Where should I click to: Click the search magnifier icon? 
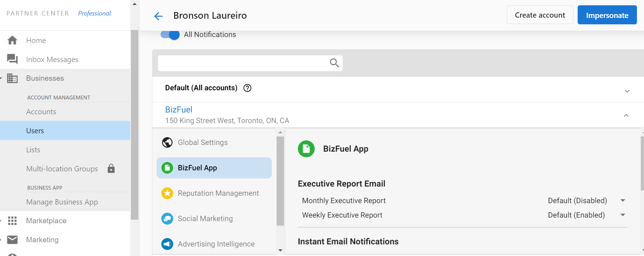point(334,63)
